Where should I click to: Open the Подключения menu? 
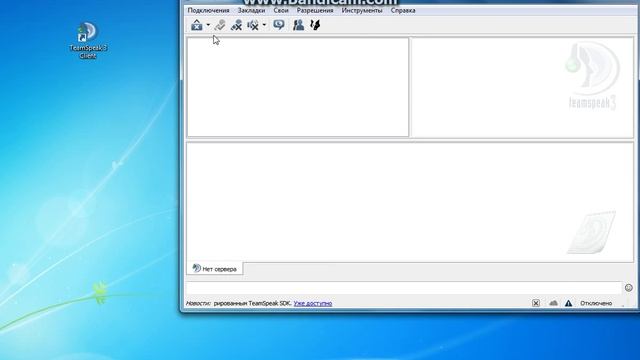click(209, 10)
